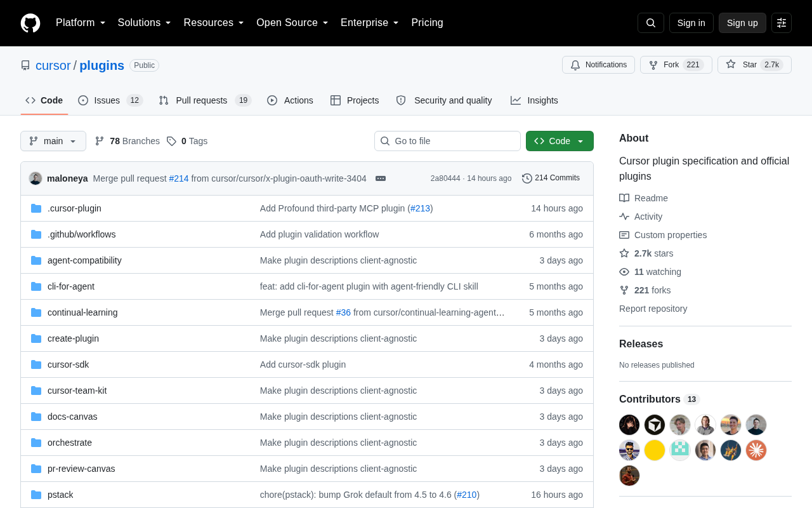
Task: Open the Open Source dropdown menu
Action: pos(292,23)
